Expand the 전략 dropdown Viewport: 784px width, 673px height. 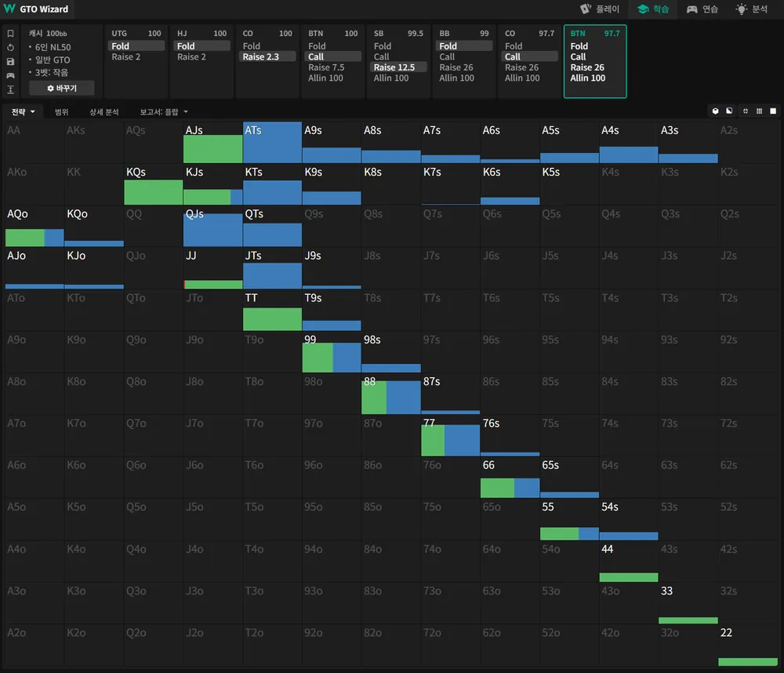point(23,111)
